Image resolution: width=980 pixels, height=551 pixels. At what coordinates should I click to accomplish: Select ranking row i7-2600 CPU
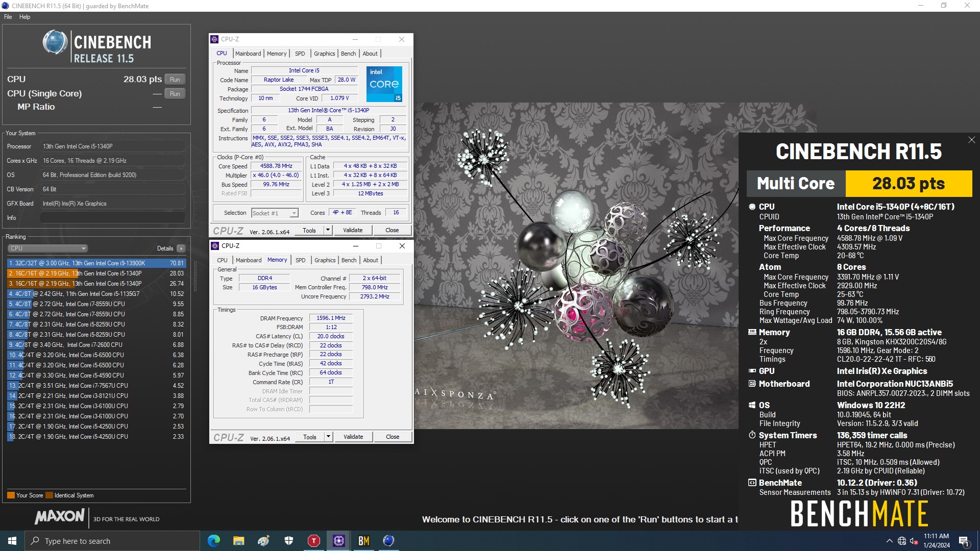[96, 345]
